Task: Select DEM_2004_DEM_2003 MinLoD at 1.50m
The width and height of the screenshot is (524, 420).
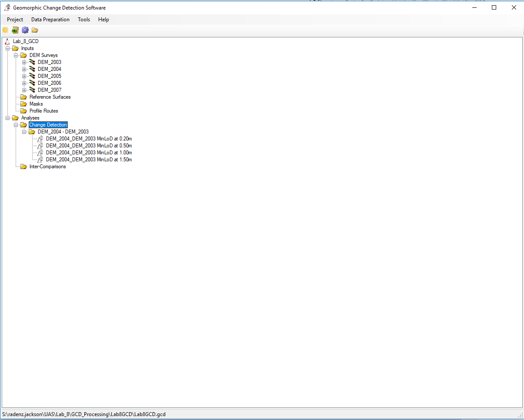Action: [x=89, y=160]
